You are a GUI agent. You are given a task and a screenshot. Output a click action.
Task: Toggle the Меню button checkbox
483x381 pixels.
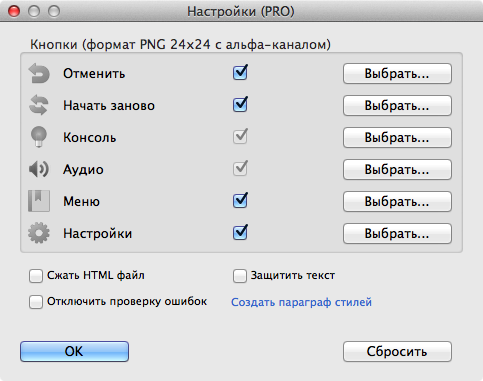point(240,201)
